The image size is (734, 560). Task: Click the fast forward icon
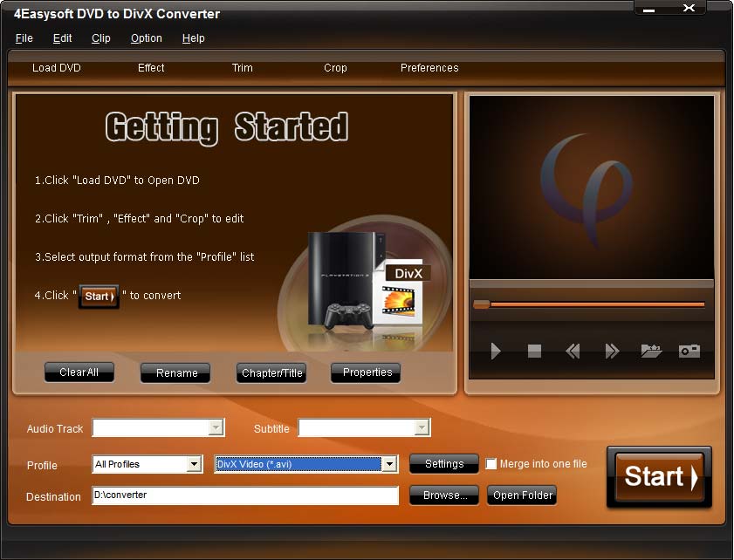point(612,351)
